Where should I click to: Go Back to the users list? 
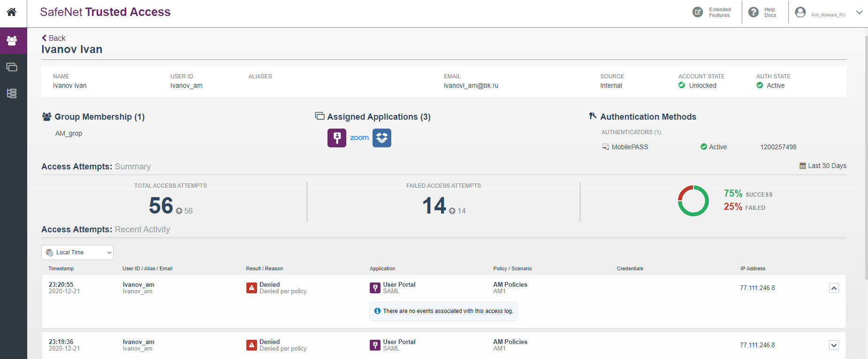click(53, 38)
